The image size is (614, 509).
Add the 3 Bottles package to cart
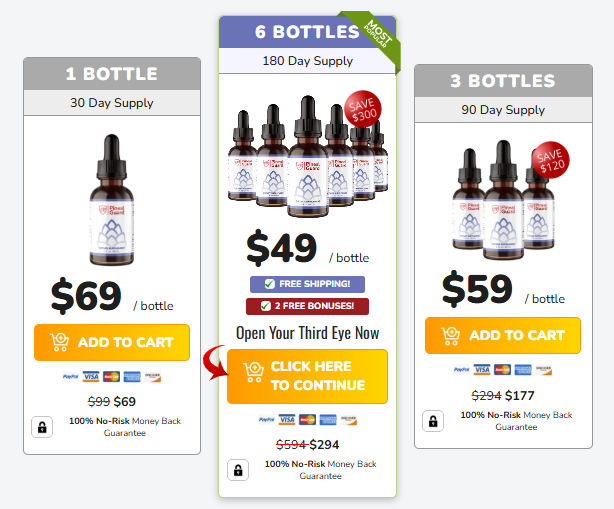(503, 335)
